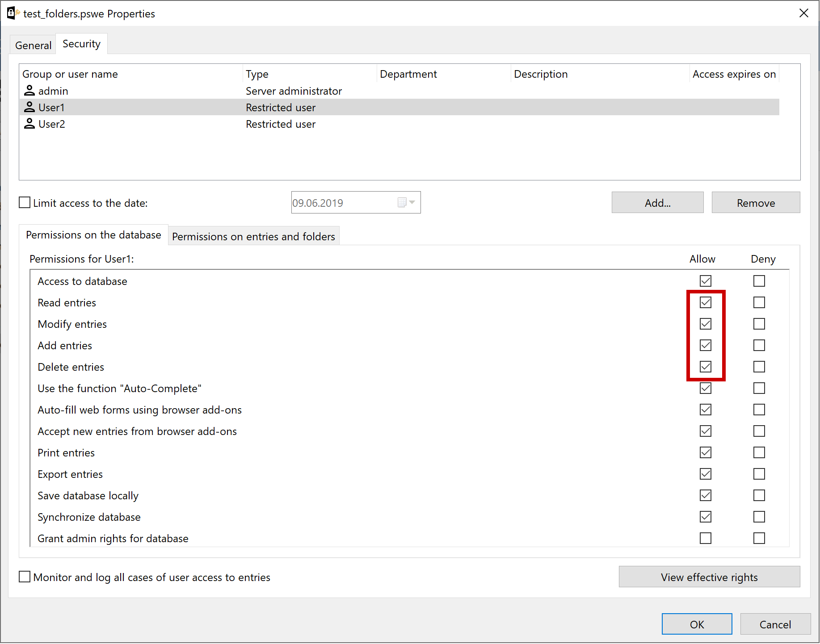The image size is (820, 644).
Task: Switch to the General tab
Action: 34,45
